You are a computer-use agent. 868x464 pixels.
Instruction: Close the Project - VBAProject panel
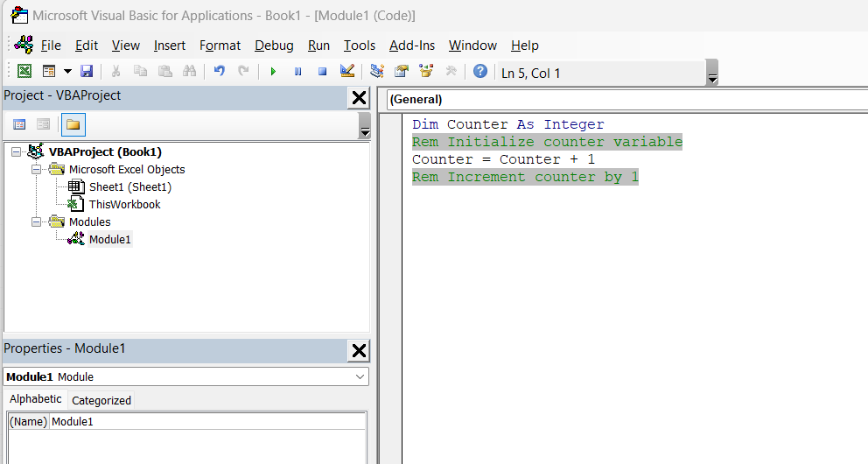pos(359,98)
